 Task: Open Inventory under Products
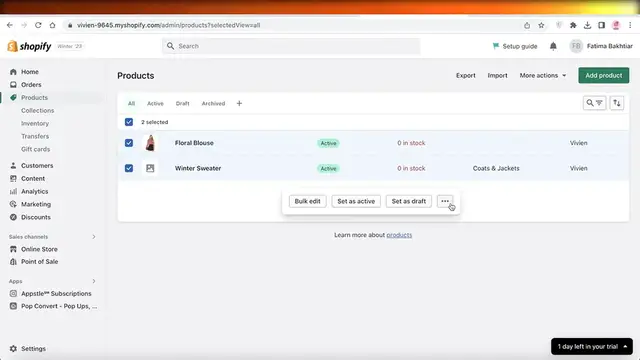tap(35, 123)
